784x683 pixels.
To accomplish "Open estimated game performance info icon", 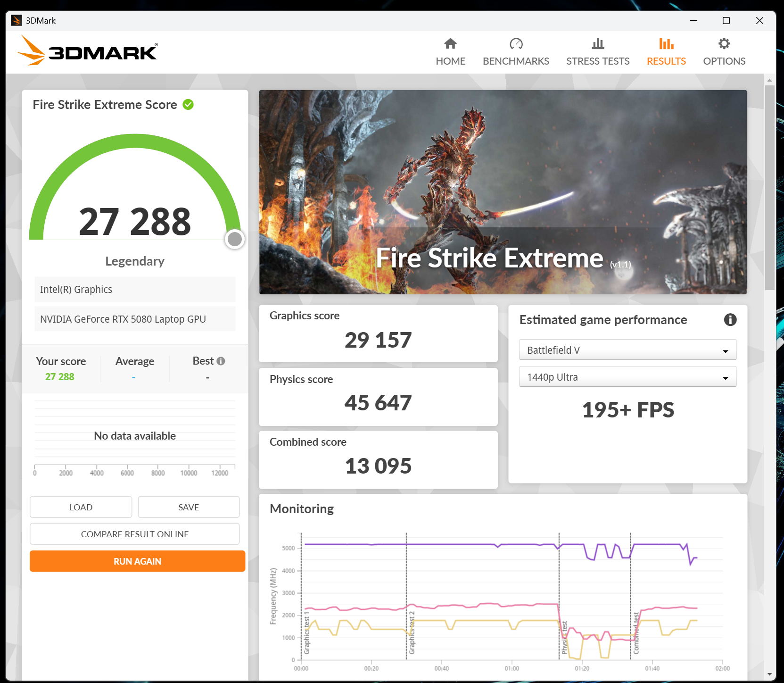I will pos(730,320).
